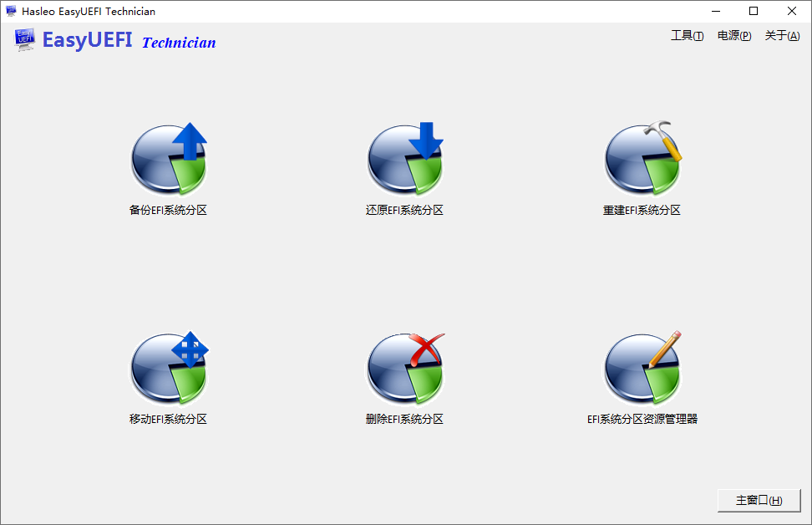Viewport: 812px width, 525px height.
Task: Click the 重建EFI系统分区 label text
Action: [x=643, y=210]
